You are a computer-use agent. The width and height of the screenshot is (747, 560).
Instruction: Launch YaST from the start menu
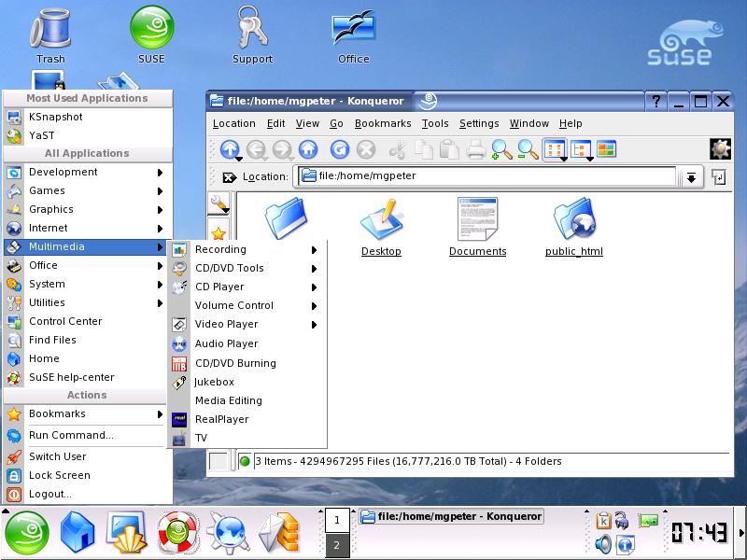[x=86, y=135]
